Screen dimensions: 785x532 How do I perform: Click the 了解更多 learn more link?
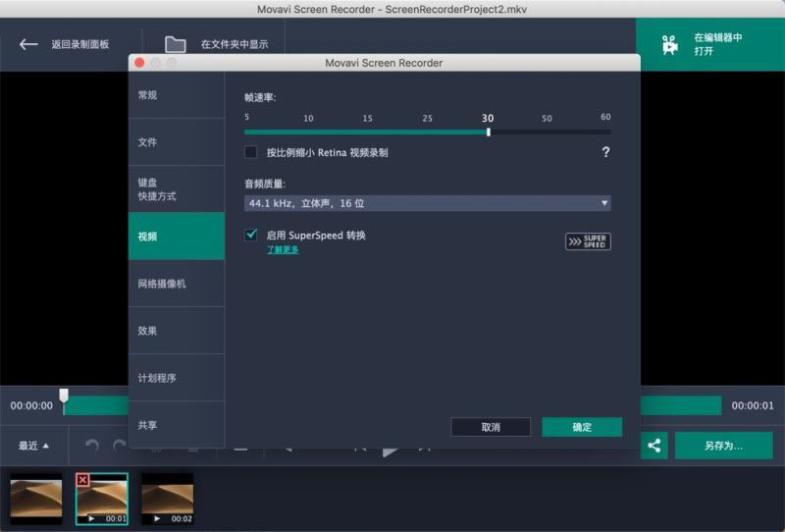[x=283, y=249]
